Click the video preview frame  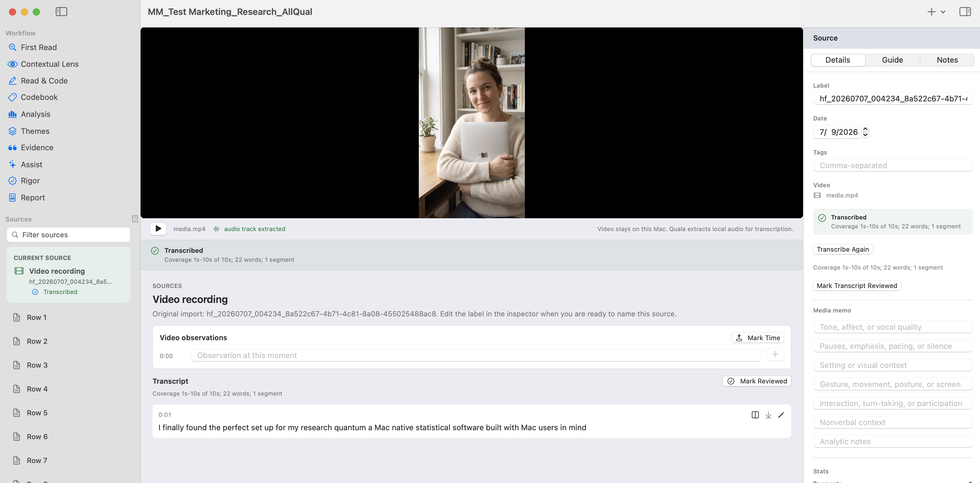tap(471, 123)
